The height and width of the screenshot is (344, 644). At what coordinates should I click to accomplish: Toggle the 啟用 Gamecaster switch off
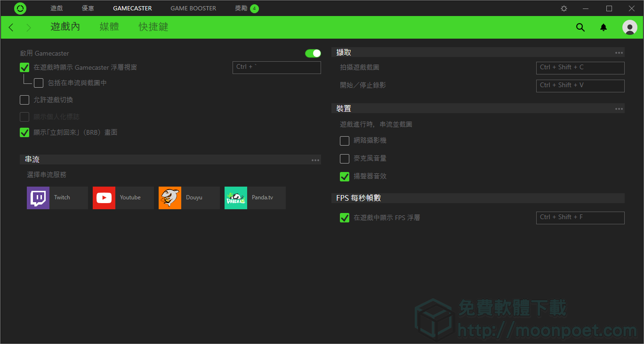313,53
